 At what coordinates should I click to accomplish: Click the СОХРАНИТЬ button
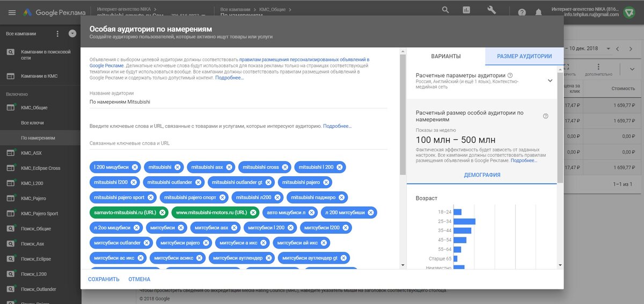click(104, 279)
